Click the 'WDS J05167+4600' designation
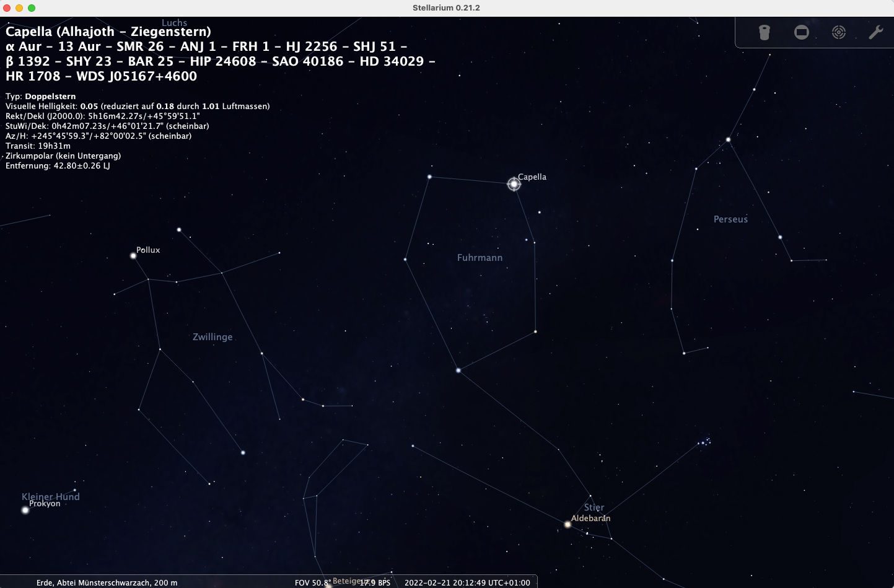The image size is (894, 588). click(x=136, y=76)
